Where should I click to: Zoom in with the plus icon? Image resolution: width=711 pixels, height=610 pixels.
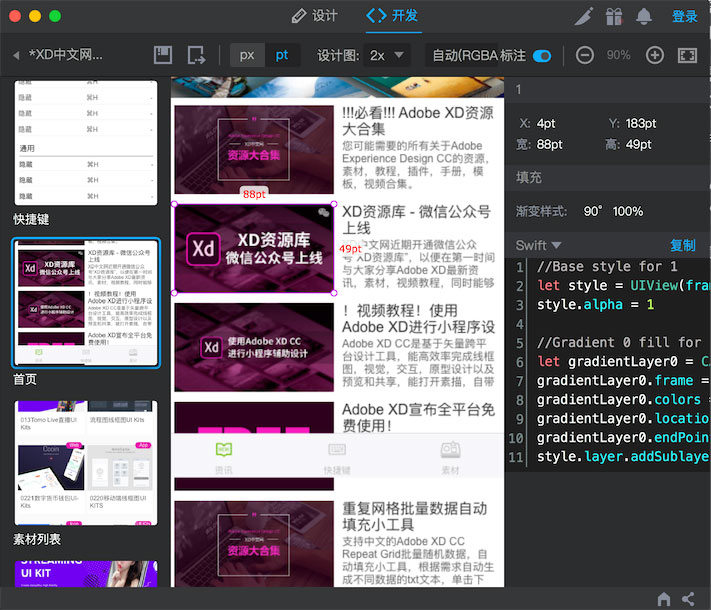tap(654, 55)
